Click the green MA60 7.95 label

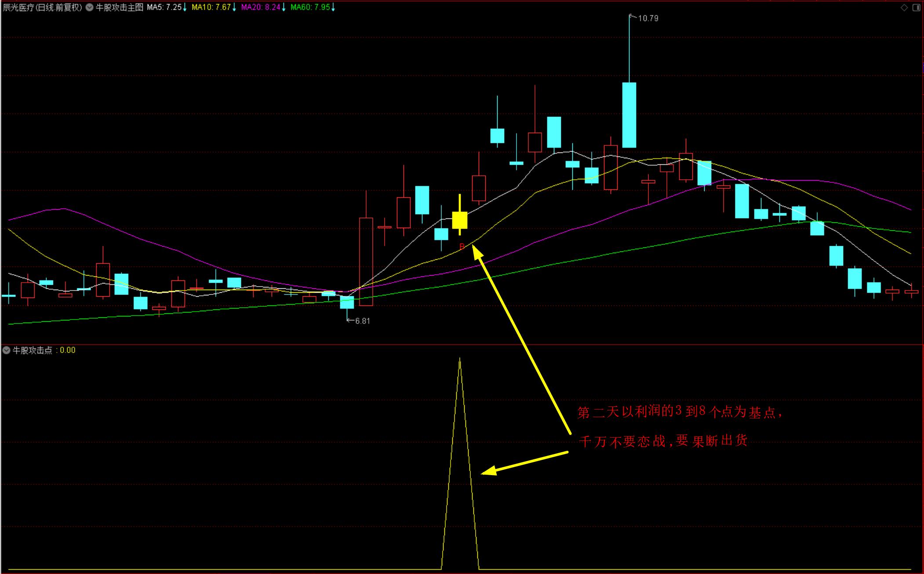point(310,7)
